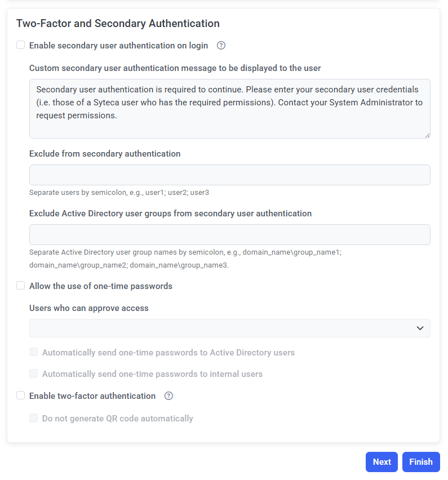Click help icon next to two-factor authentication
This screenshot has width=448, height=480.
click(168, 396)
